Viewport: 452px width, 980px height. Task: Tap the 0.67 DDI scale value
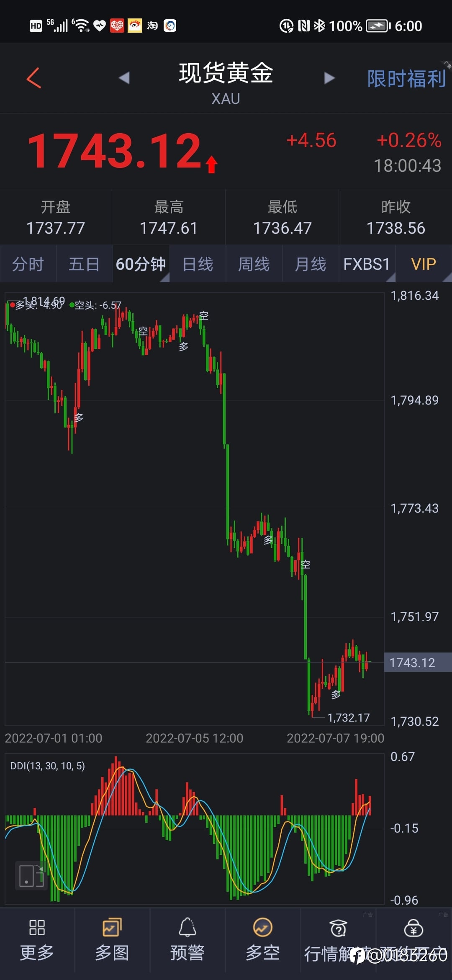[x=402, y=757]
